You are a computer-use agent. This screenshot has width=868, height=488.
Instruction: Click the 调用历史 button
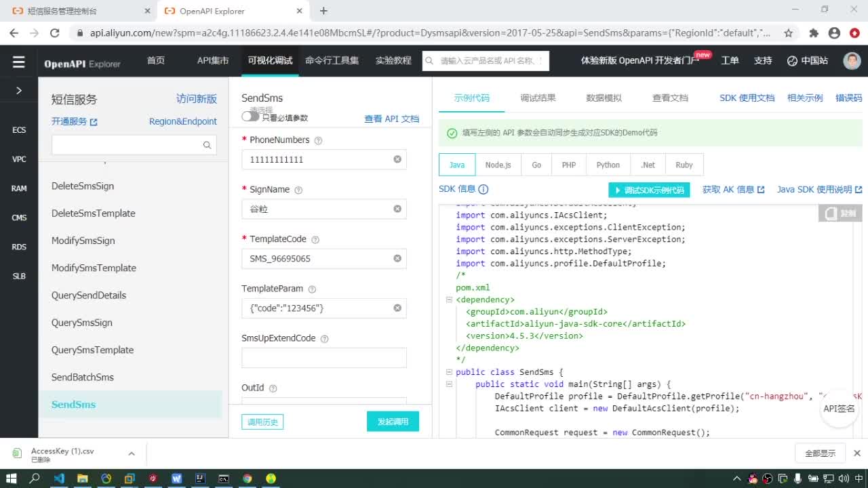coord(262,422)
